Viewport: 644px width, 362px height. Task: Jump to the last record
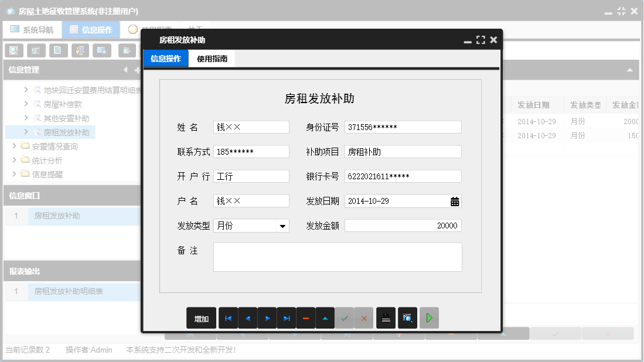287,317
